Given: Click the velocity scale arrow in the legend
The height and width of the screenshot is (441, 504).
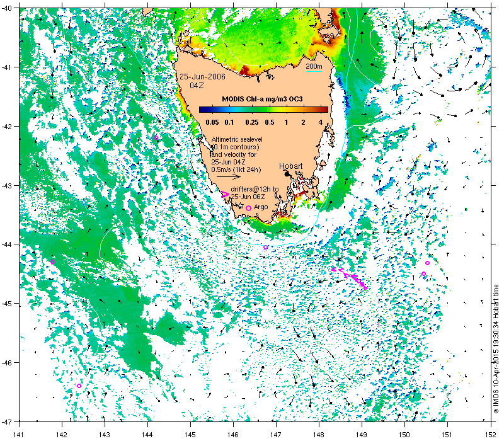Looking at the screenshot, I should coord(229,176).
